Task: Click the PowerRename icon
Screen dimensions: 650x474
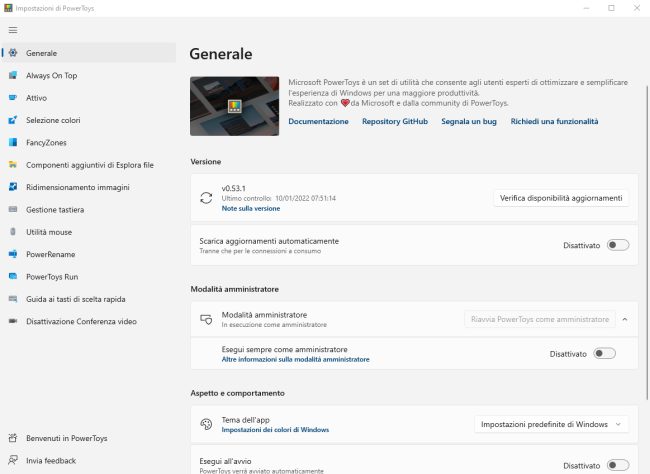Action: tap(13, 254)
